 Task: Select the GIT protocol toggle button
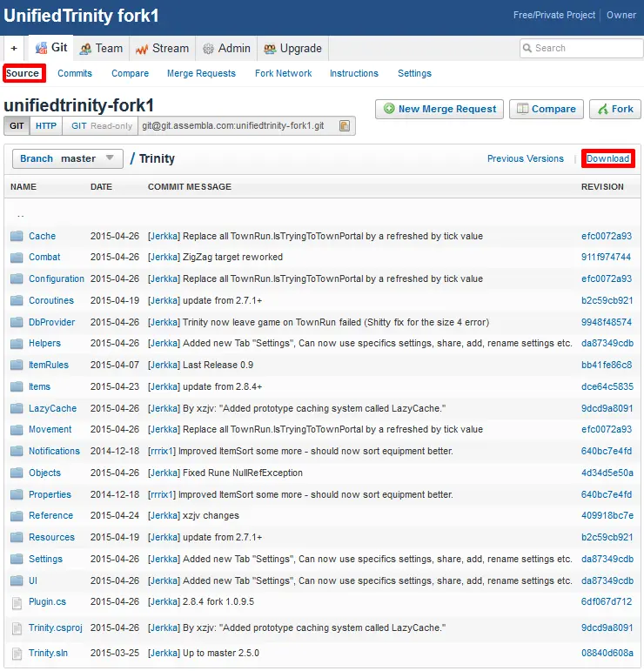click(x=17, y=126)
